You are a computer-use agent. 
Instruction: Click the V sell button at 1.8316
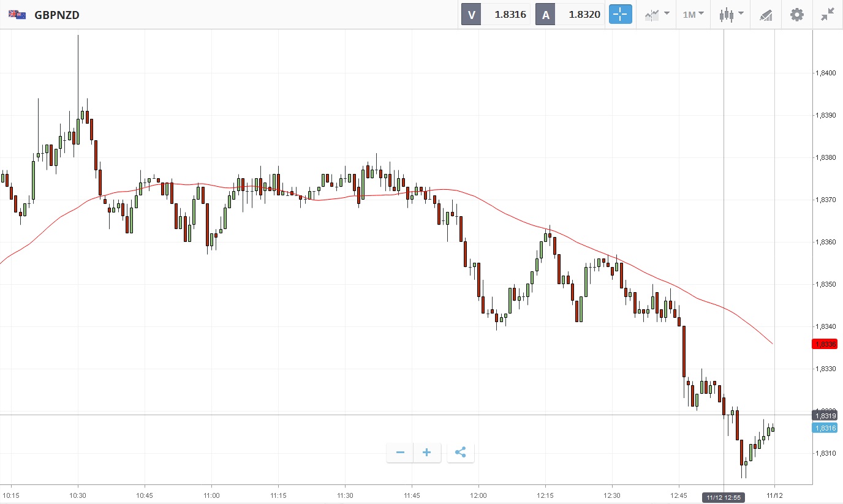pyautogui.click(x=495, y=14)
